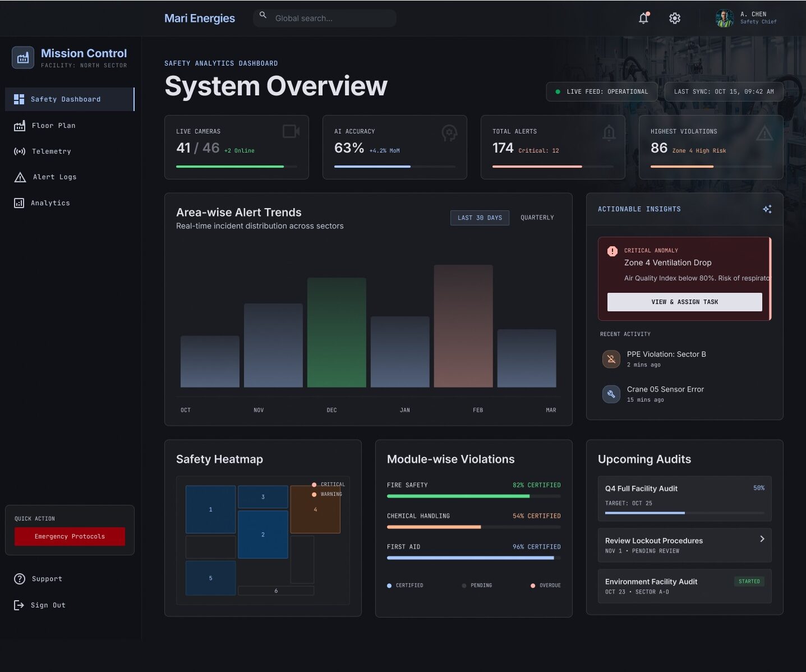Click the Floor Plan factory icon
The height and width of the screenshot is (672, 806).
[x=20, y=126]
